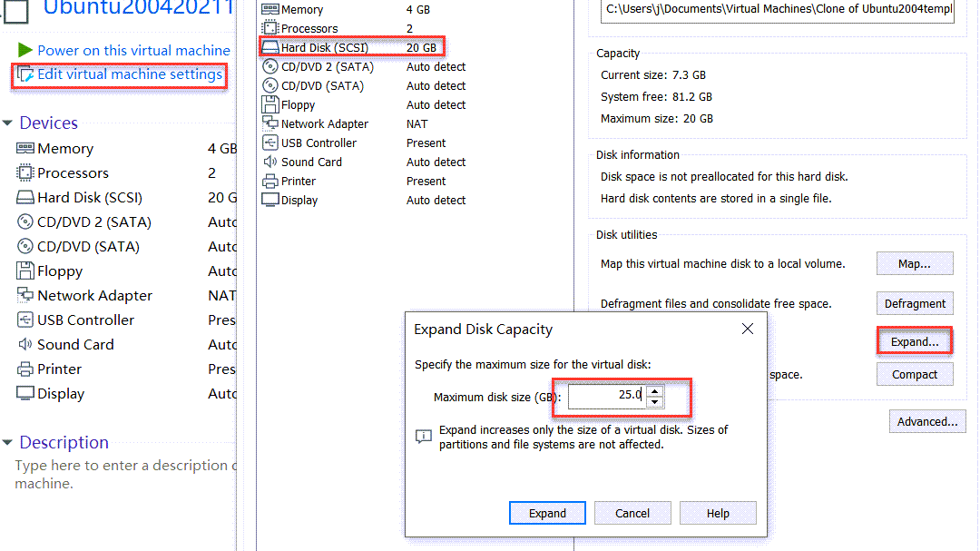Viewport: 980px width, 551px height.
Task: Click CD/DVD 2 disc icon in Devices panel
Action: point(25,221)
